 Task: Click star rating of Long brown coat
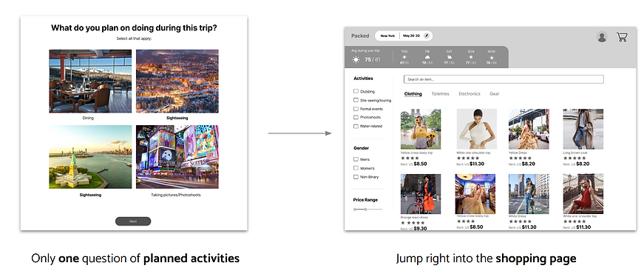tap(574, 158)
